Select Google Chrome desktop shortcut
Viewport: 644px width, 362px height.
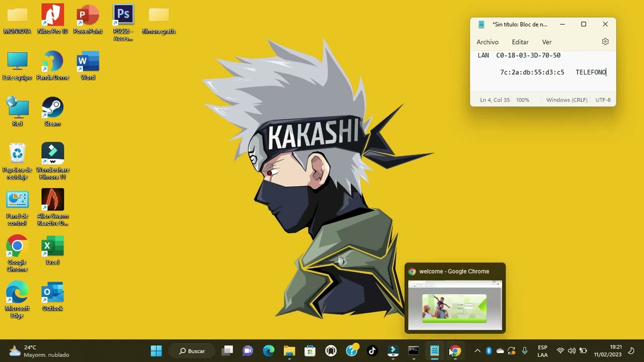pyautogui.click(x=17, y=254)
